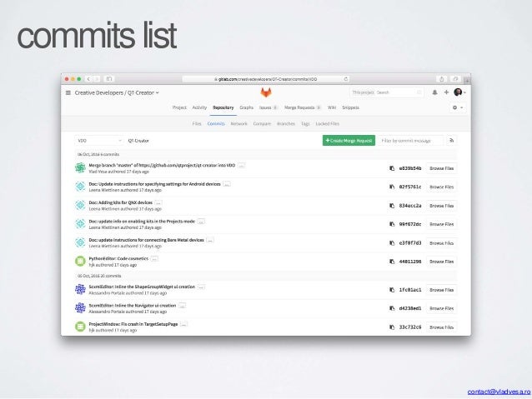Click the GitLab fox logo
Screen dimensions: 532x399
tap(266, 92)
